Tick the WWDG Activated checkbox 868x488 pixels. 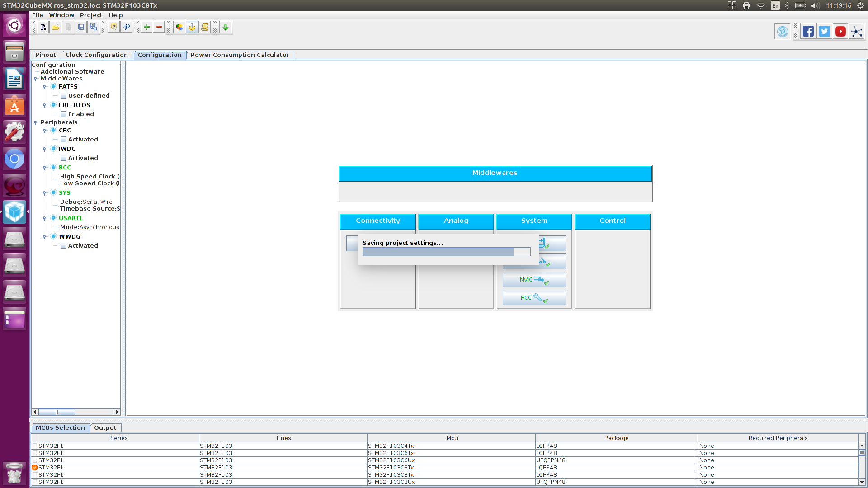[64, 246]
